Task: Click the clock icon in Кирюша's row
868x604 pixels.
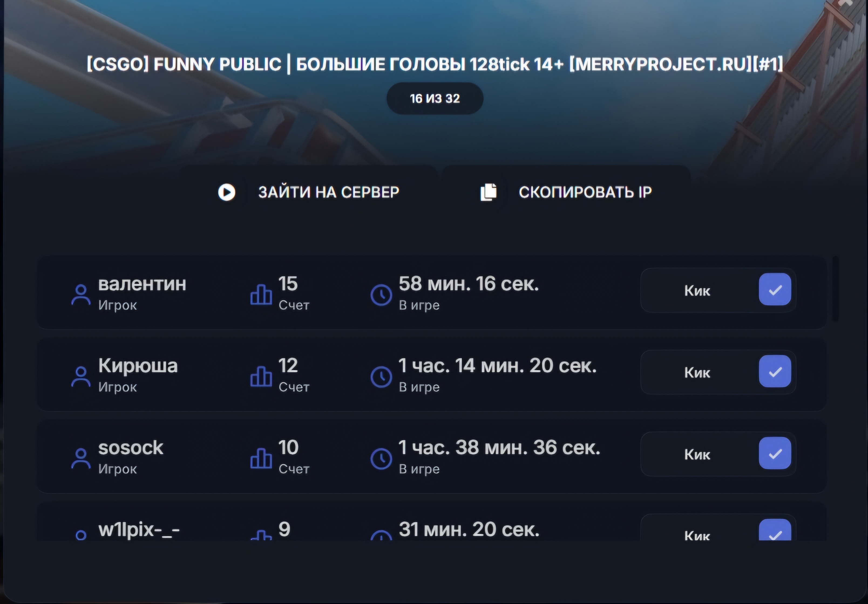Action: point(381,377)
